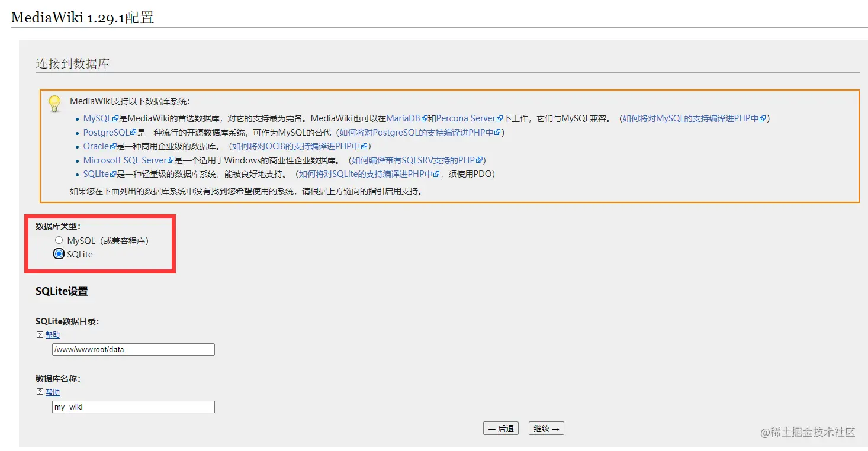868x451 pixels.
Task: Open link on compiling MySQL support into PHP
Action: tap(694, 118)
